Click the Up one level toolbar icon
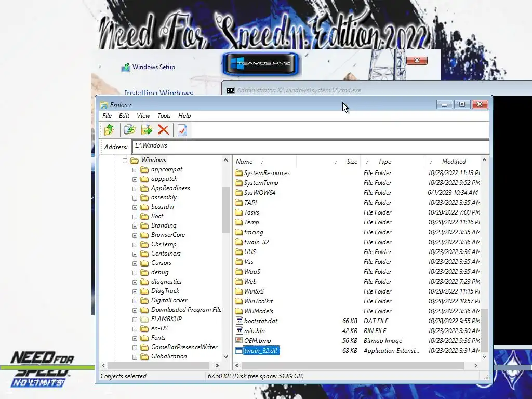This screenshot has width=532, height=399. 109,130
